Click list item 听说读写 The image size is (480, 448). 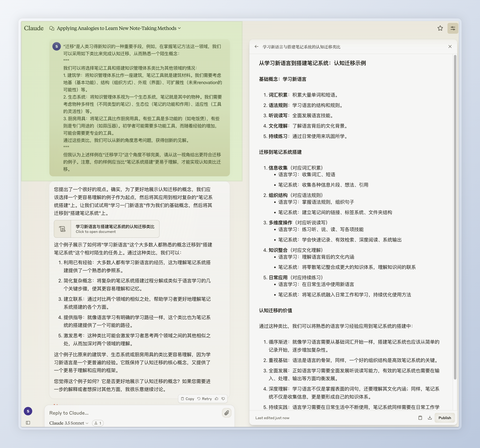coord(299,116)
